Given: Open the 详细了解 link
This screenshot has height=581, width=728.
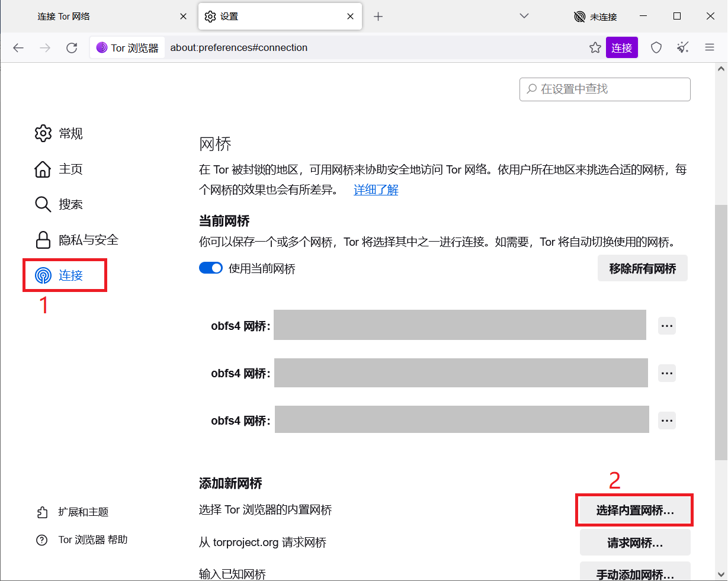Looking at the screenshot, I should [x=376, y=190].
